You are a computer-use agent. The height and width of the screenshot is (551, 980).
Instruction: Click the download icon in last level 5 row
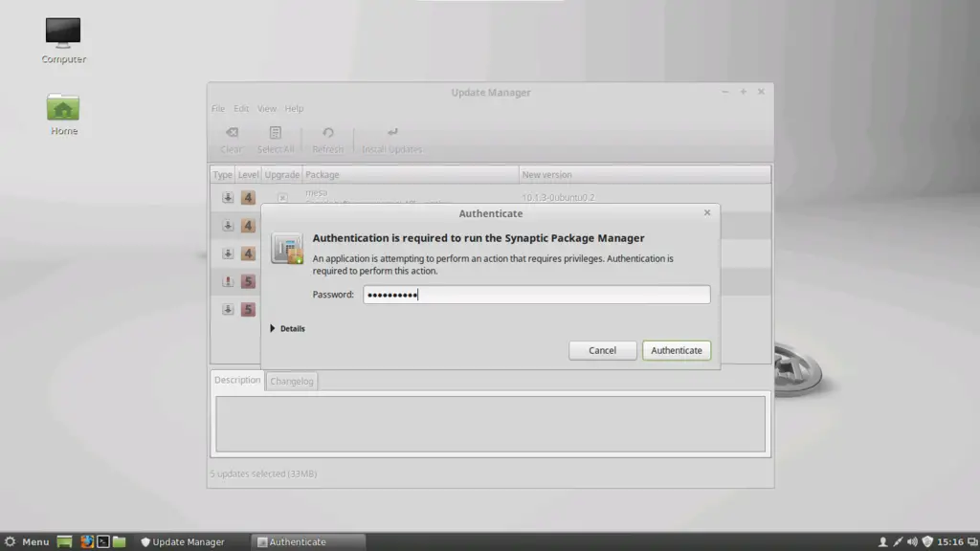tap(228, 309)
